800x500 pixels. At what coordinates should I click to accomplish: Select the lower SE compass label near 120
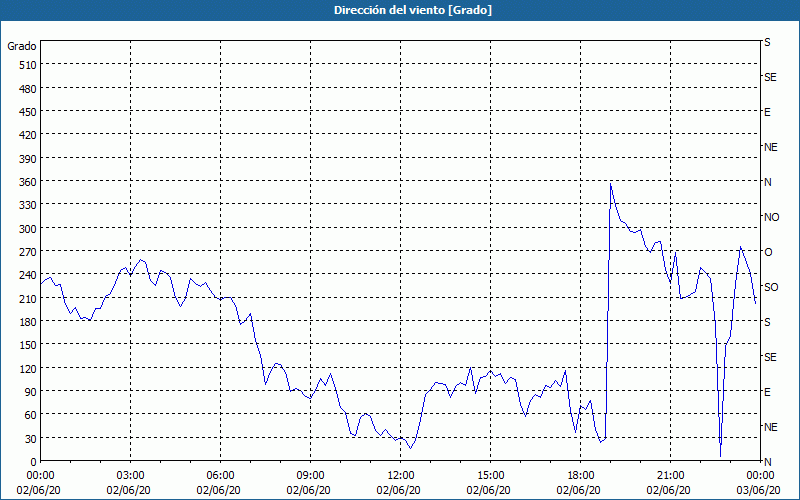point(770,357)
